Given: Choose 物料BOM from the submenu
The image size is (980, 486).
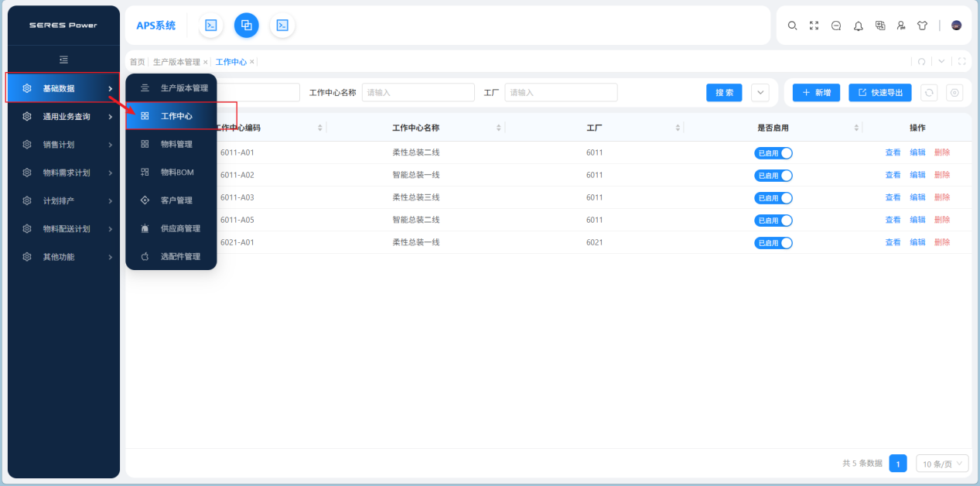Looking at the screenshot, I should 171,173.
